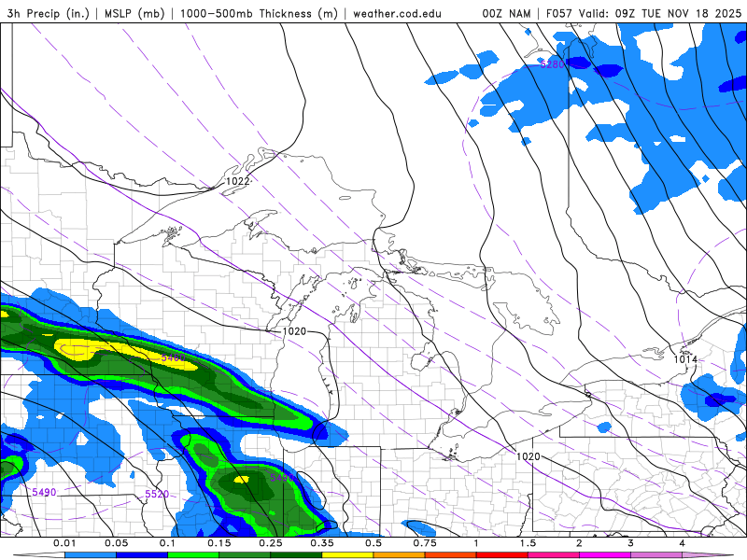747x560 pixels.
Task: Click the bright green 0.1–0.15 legend swatch
Action: [x=193, y=555]
